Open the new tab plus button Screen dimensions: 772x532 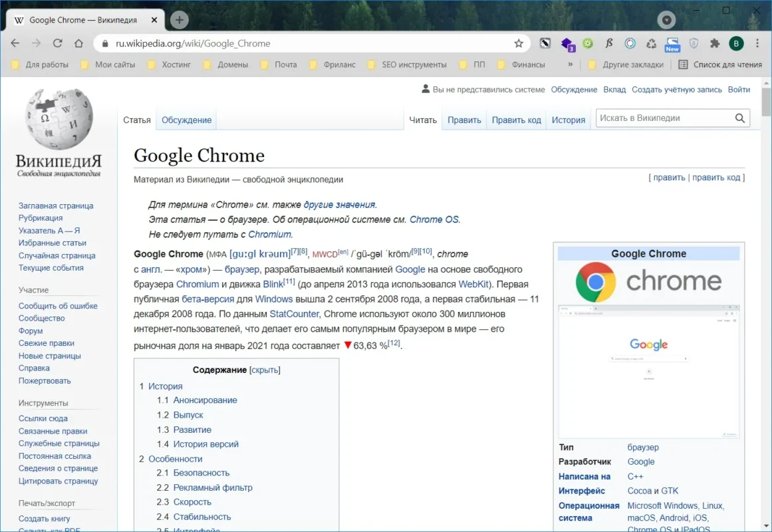180,20
